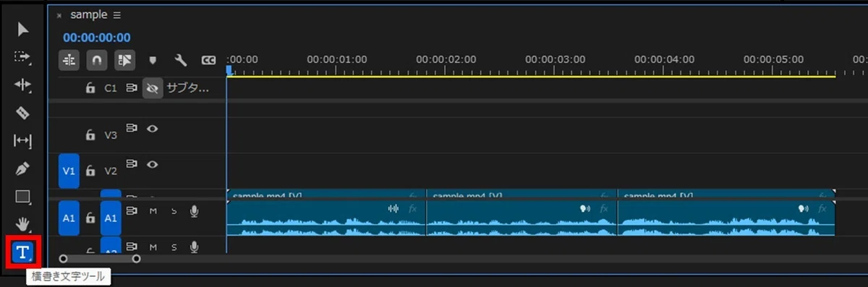Screen dimensions: 868x287
Task: Click dialogue icon on last audio clip
Action: tap(803, 208)
